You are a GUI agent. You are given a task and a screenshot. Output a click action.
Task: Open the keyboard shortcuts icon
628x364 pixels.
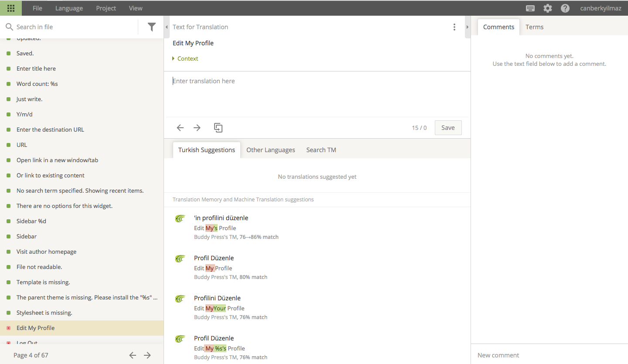530,8
